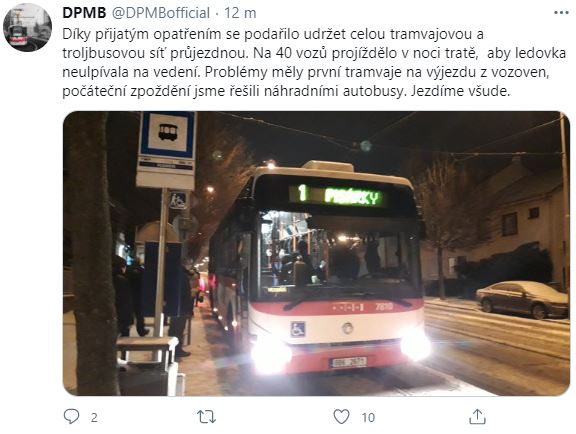This screenshot has width=576, height=434.
Task: Click the bus destination display showing 1
Action: [x=338, y=196]
